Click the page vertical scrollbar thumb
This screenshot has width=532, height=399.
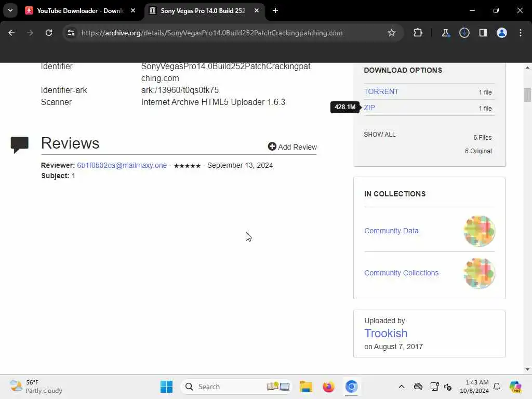pyautogui.click(x=527, y=95)
